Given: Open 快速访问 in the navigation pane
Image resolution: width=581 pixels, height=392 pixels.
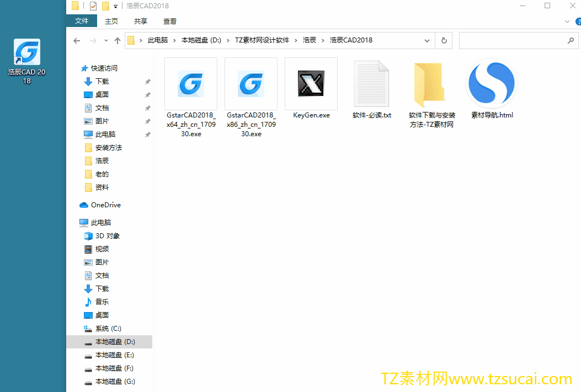Looking at the screenshot, I should (x=99, y=68).
